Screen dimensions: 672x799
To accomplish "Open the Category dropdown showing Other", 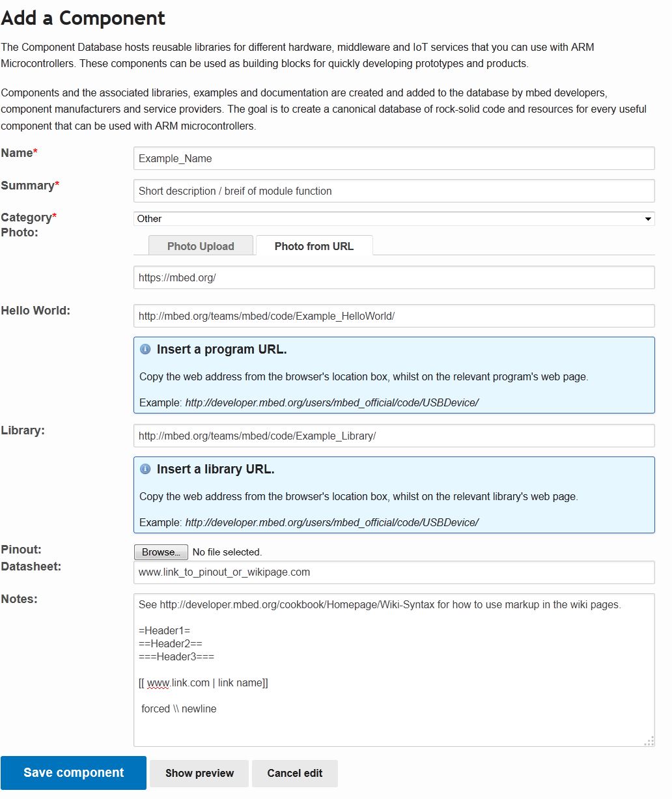I will pos(393,219).
